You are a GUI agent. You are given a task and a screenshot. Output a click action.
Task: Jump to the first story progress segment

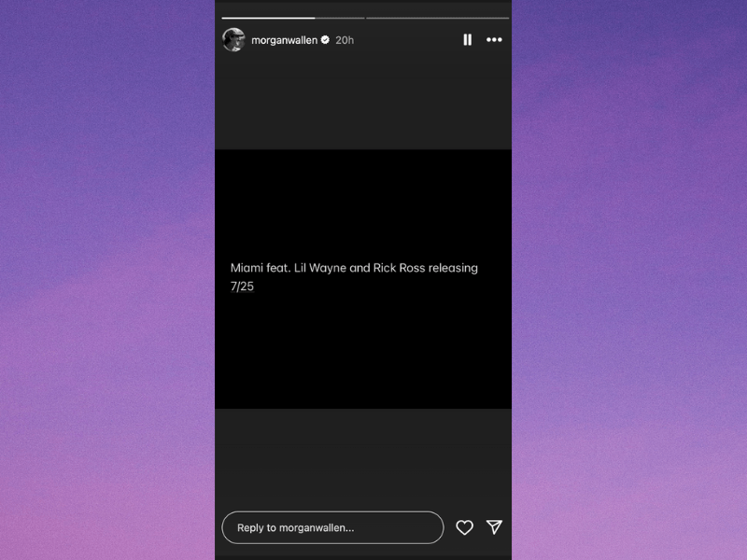click(x=293, y=18)
